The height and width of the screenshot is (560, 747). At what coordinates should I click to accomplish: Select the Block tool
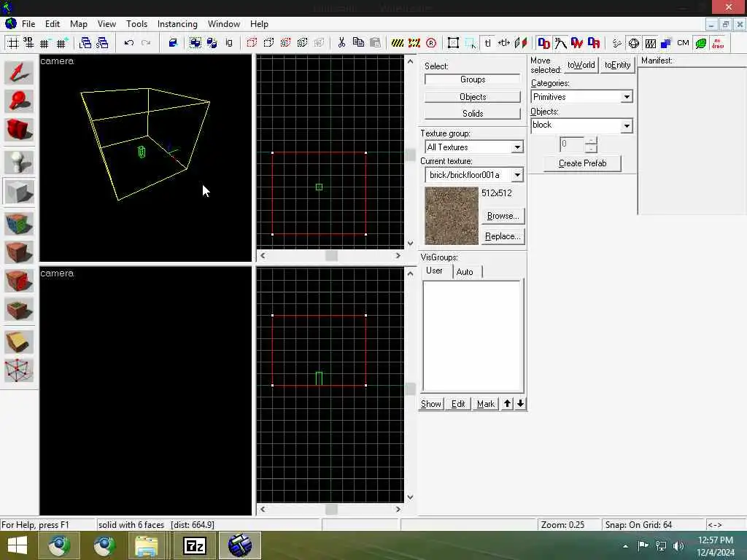tap(19, 192)
